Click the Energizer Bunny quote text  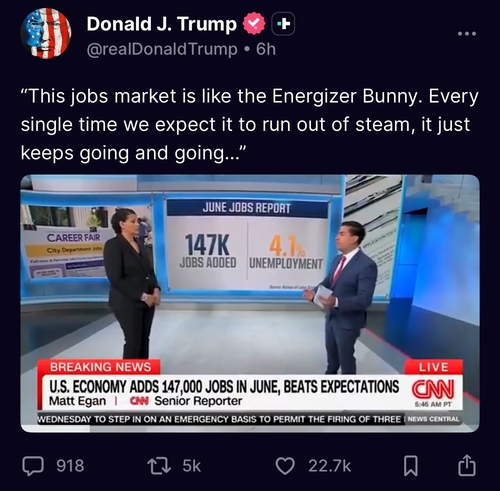[x=250, y=124]
